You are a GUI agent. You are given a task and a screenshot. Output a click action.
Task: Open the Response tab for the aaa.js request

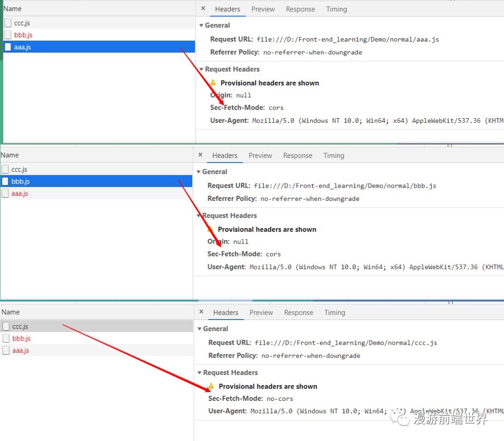(301, 9)
